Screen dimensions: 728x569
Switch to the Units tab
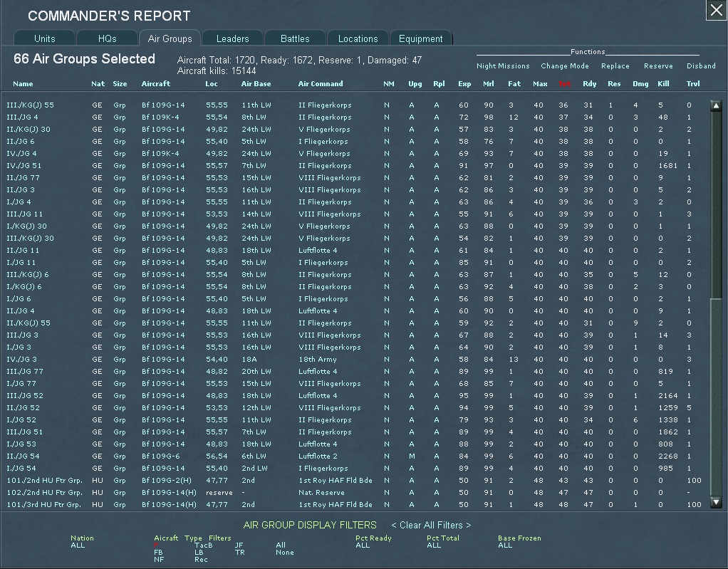click(45, 38)
